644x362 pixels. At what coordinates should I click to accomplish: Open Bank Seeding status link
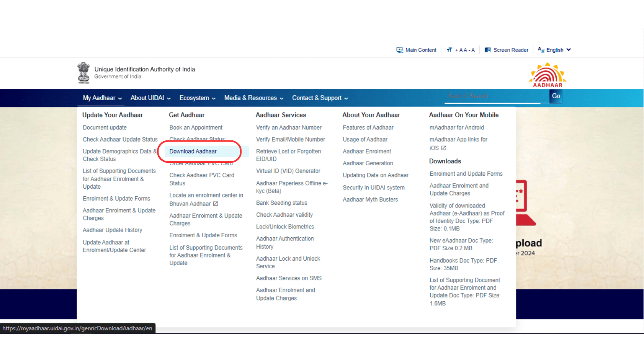click(x=281, y=203)
